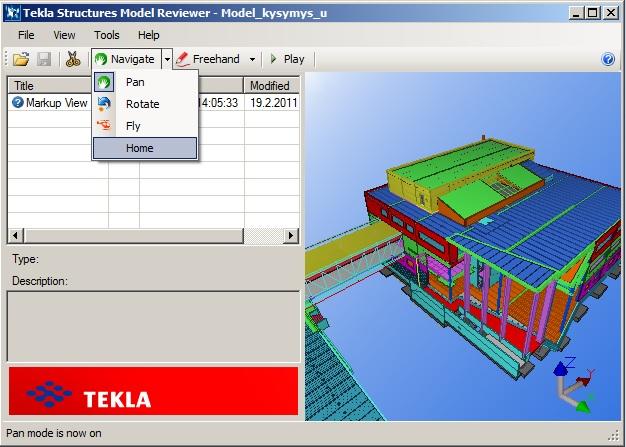Click the horizontal scrollbar left arrow
Screen dimensions: 626x447
[x=15, y=235]
